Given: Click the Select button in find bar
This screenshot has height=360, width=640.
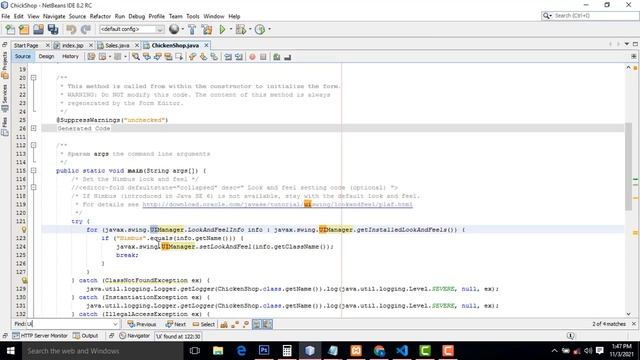Looking at the screenshot, I should pyautogui.click(x=204, y=324).
